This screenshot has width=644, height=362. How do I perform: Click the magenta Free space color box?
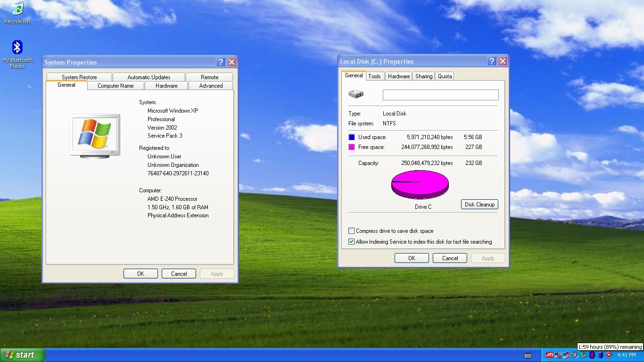[x=351, y=147]
